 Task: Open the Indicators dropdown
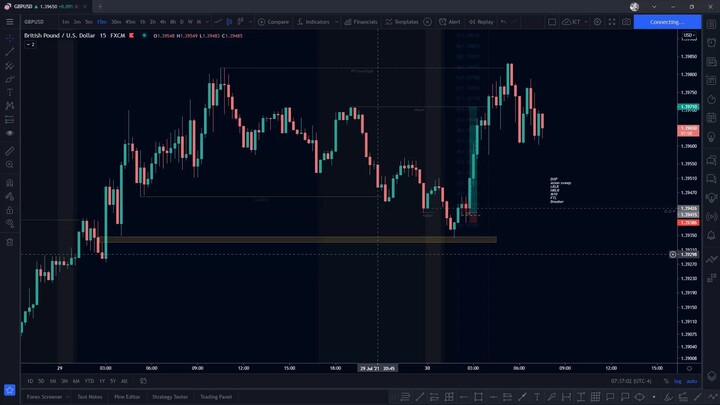coord(316,21)
